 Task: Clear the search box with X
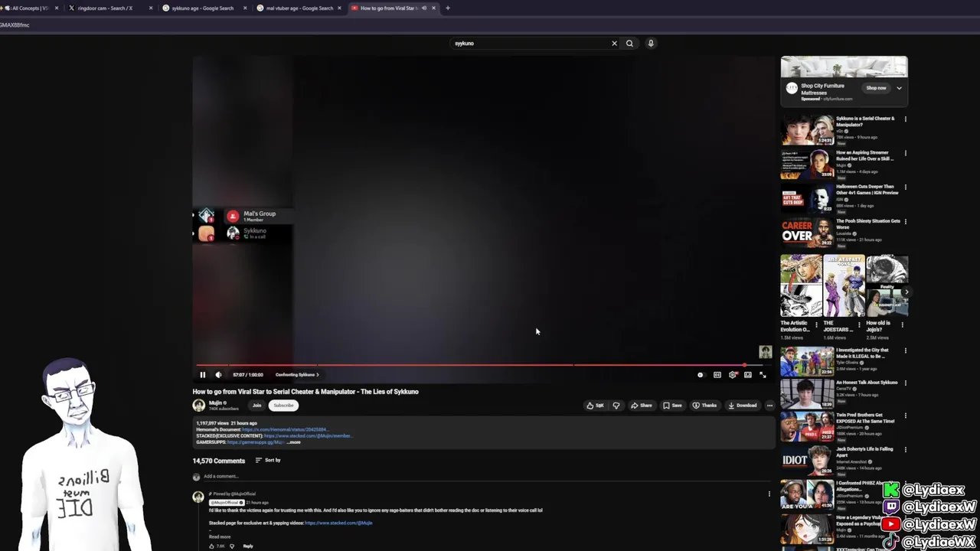614,44
